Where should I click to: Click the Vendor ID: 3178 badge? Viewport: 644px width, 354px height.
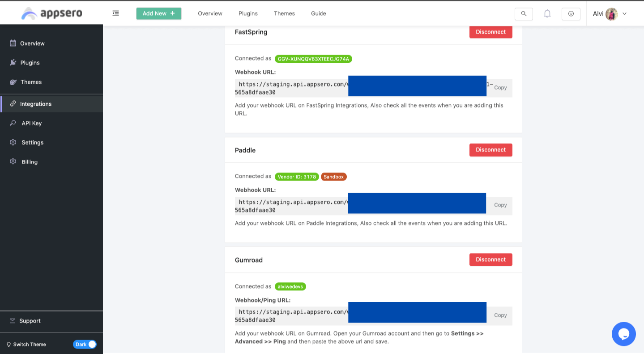click(297, 177)
